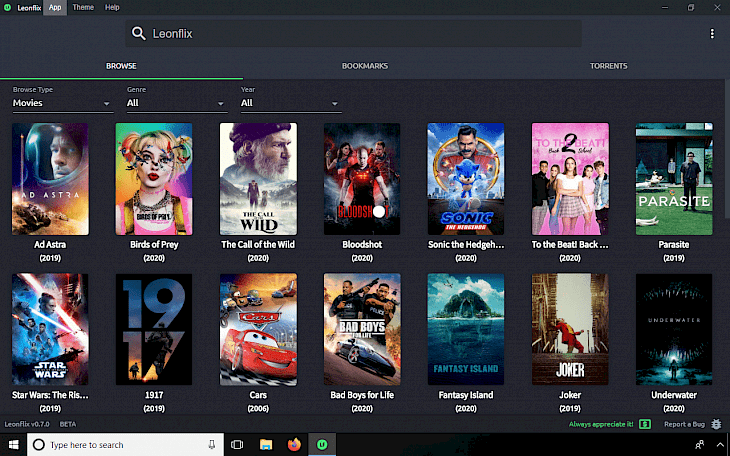Click the Cars title text
Viewport: 730px width, 456px height.
258,395
